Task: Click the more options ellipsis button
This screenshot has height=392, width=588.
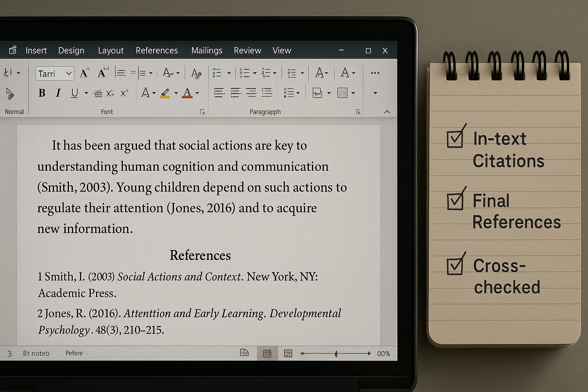Action: 375,73
